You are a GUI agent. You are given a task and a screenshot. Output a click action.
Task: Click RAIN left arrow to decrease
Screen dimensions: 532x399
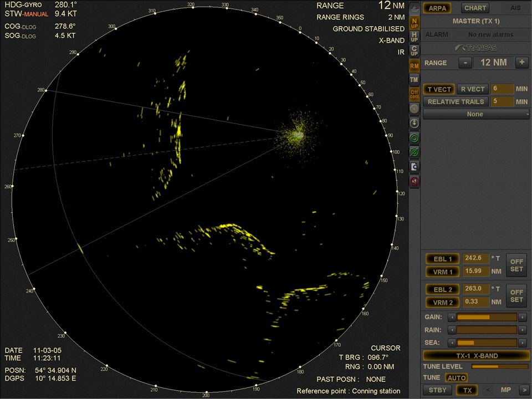(452, 330)
